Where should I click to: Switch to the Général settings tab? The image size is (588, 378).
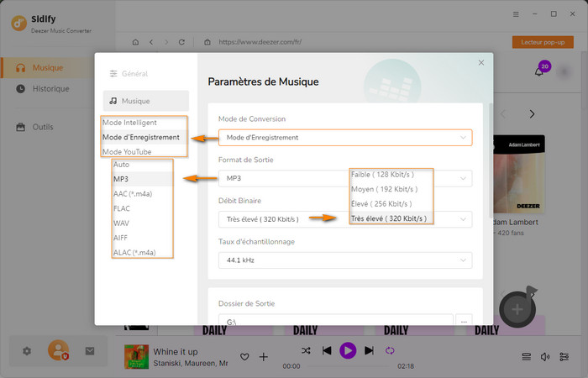pos(134,74)
